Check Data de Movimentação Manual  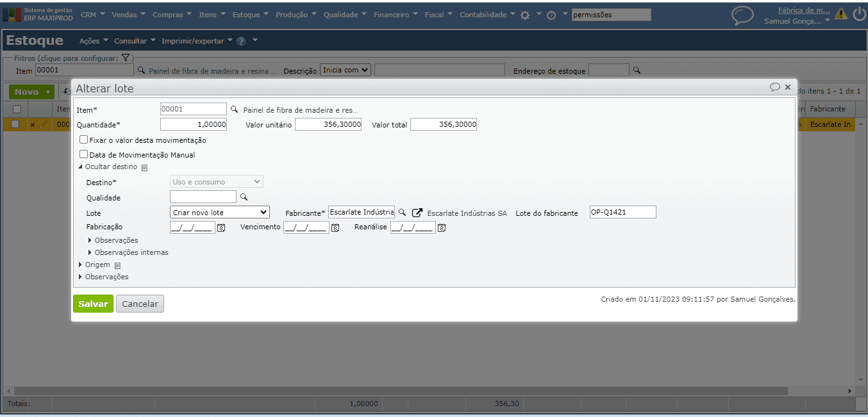83,154
